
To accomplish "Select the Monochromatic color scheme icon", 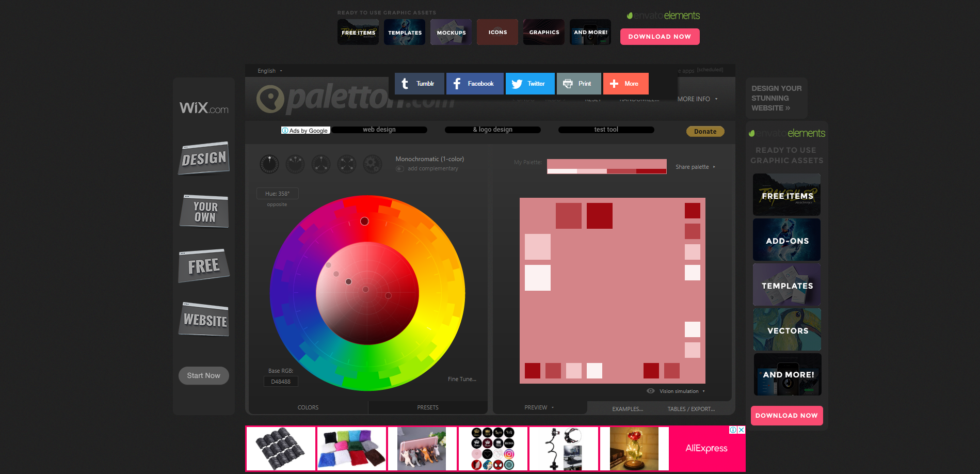I will 269,164.
